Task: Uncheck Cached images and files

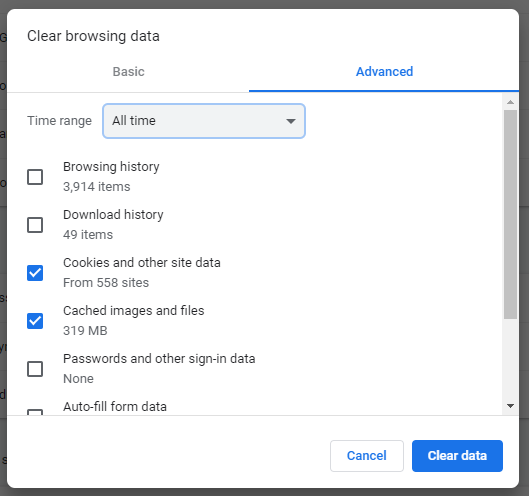Action: pyautogui.click(x=35, y=321)
